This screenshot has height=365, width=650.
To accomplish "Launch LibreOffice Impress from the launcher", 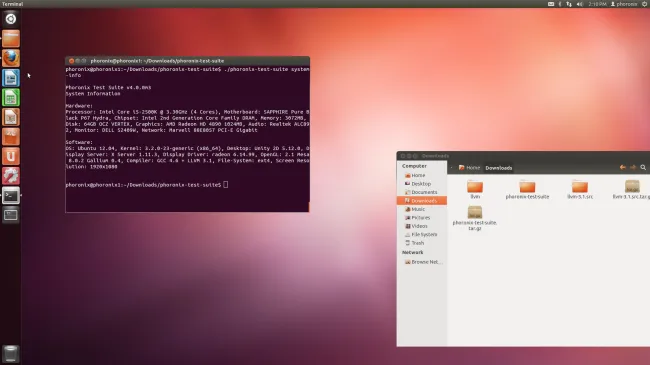I will [x=11, y=117].
